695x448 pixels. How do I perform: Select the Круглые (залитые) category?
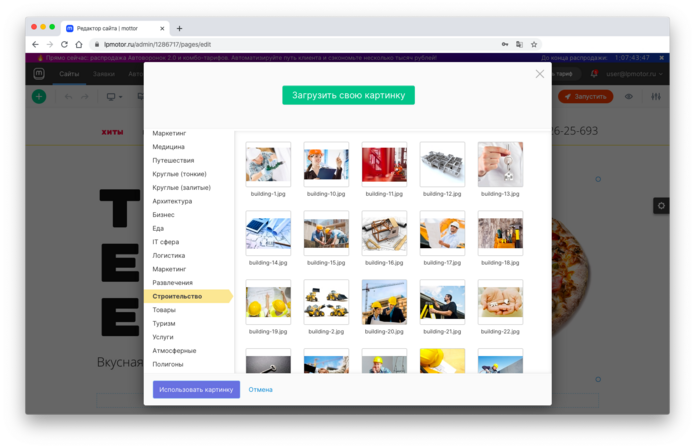click(x=182, y=188)
